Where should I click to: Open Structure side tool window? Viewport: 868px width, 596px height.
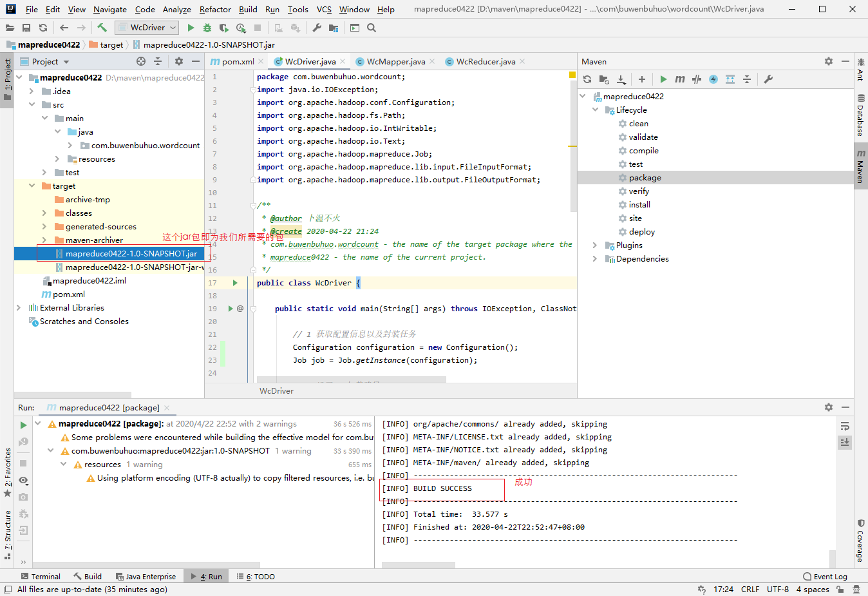tap(7, 534)
